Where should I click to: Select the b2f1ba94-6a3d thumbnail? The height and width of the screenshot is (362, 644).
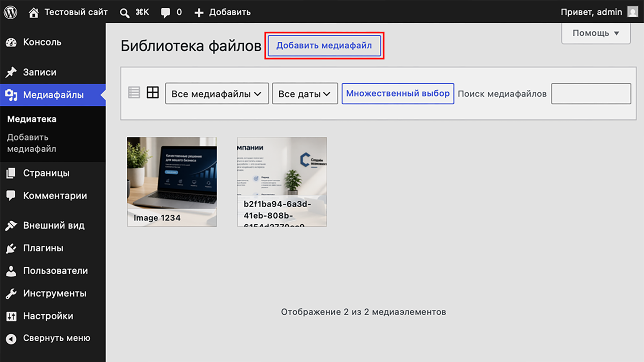click(x=282, y=182)
